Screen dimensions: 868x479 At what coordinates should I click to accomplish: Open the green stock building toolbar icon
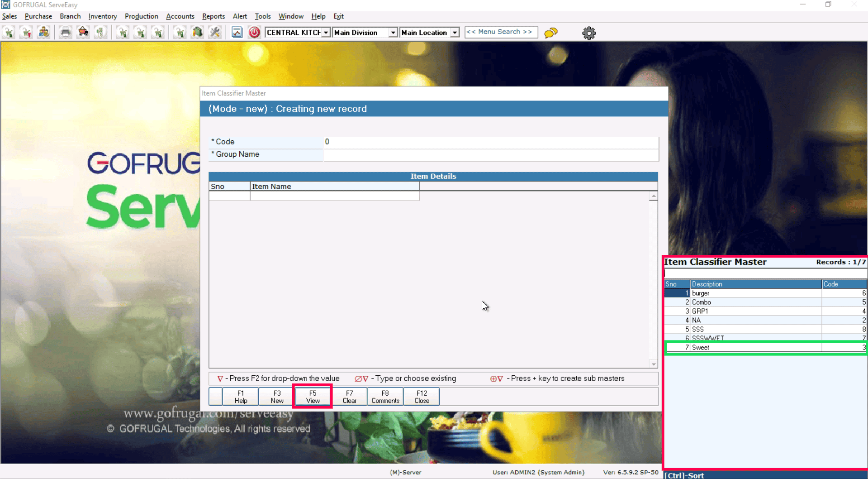[197, 33]
